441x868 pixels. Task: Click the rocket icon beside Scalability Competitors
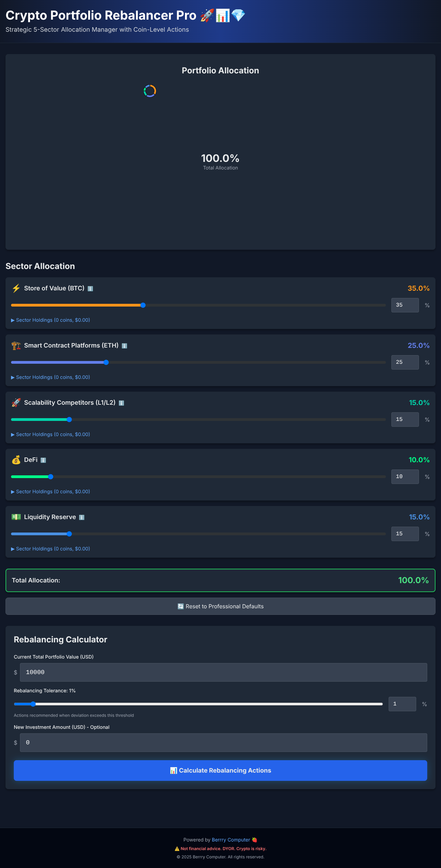click(16, 403)
